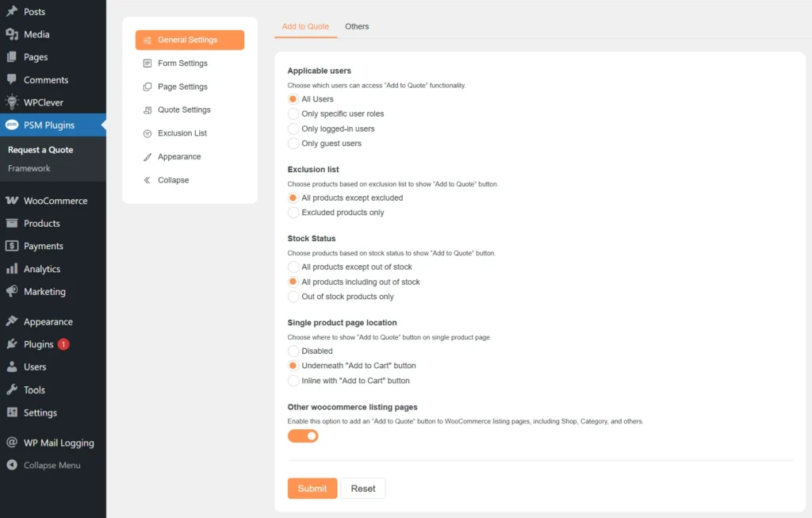The height and width of the screenshot is (518, 812).
Task: Select the Posts pushpin icon
Action: click(x=11, y=11)
